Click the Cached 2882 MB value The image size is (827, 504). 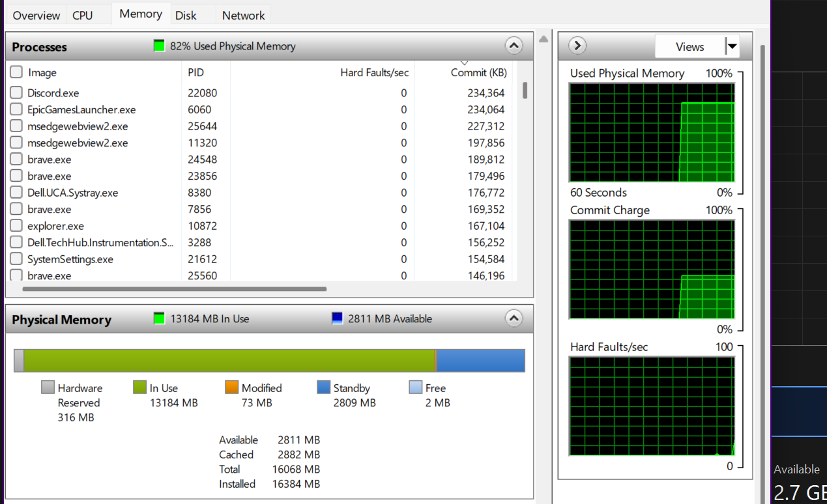pos(298,455)
